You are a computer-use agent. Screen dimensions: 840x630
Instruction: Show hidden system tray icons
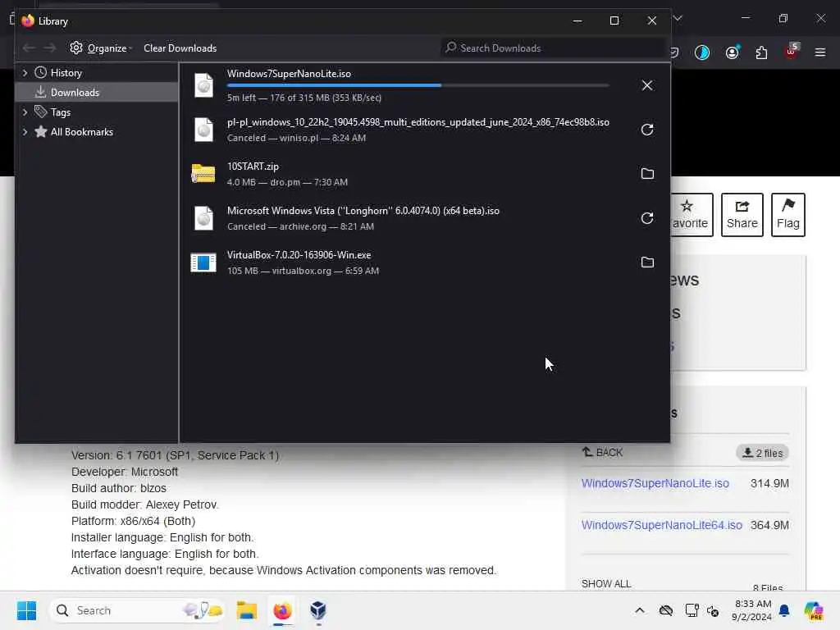pos(640,610)
